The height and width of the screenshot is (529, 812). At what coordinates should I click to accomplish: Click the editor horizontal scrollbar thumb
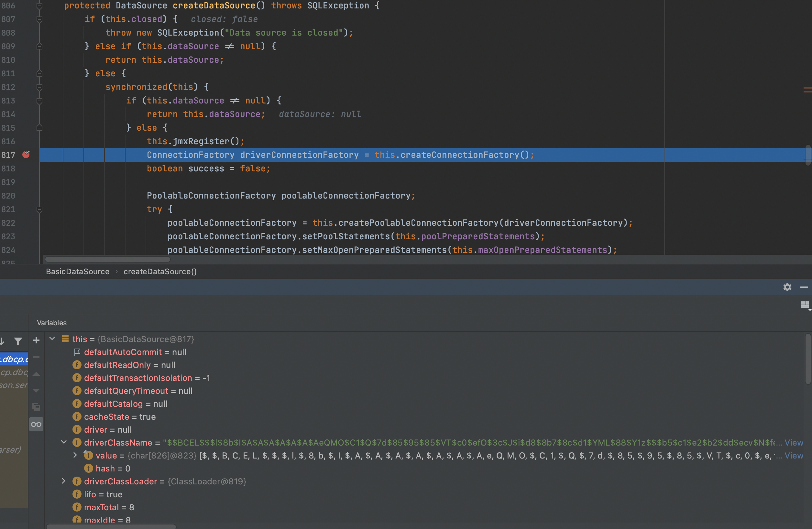point(107,259)
